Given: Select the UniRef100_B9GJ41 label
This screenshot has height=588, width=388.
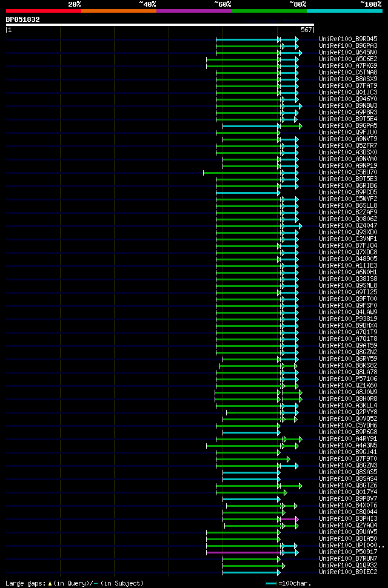Looking at the screenshot, I should 348,452.
